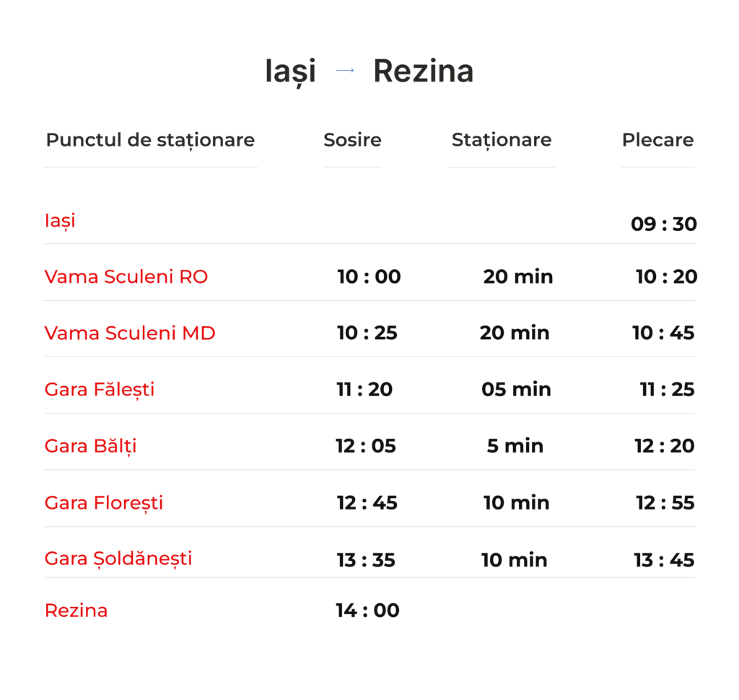Image resolution: width=739 pixels, height=700 pixels.
Task: Click the Plecare column header
Action: pyautogui.click(x=657, y=140)
